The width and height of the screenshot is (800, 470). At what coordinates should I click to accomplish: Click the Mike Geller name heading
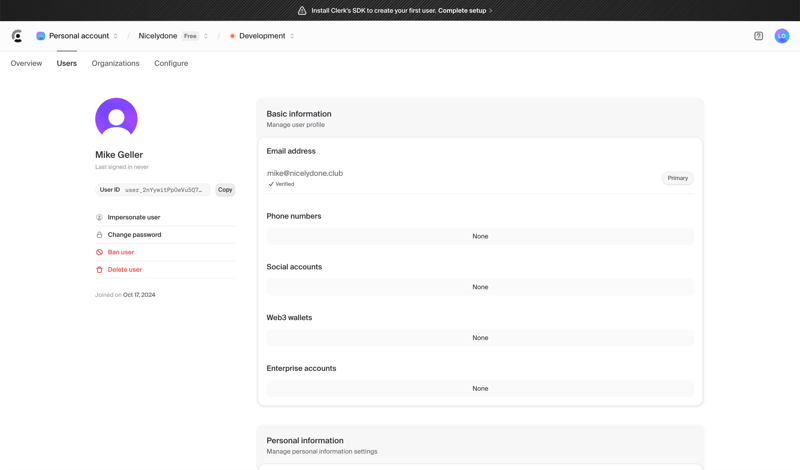119,155
